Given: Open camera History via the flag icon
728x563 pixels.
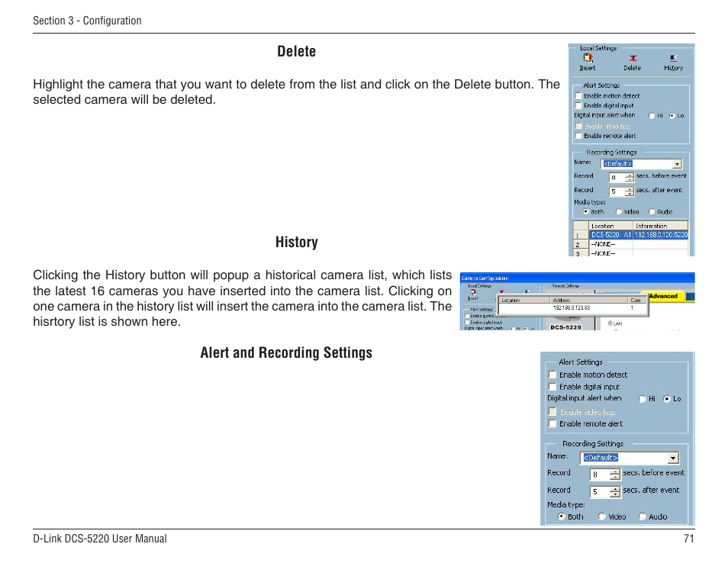Looking at the screenshot, I should pos(674,58).
